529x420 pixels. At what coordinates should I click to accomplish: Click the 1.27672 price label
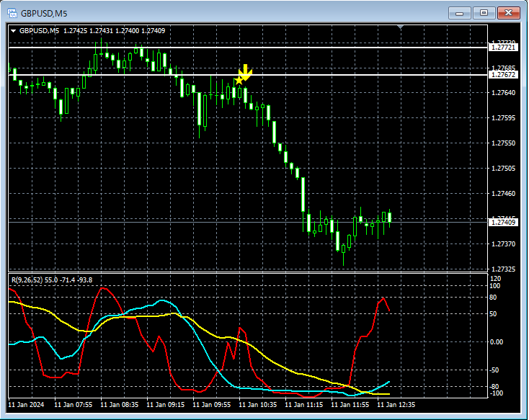[503, 74]
